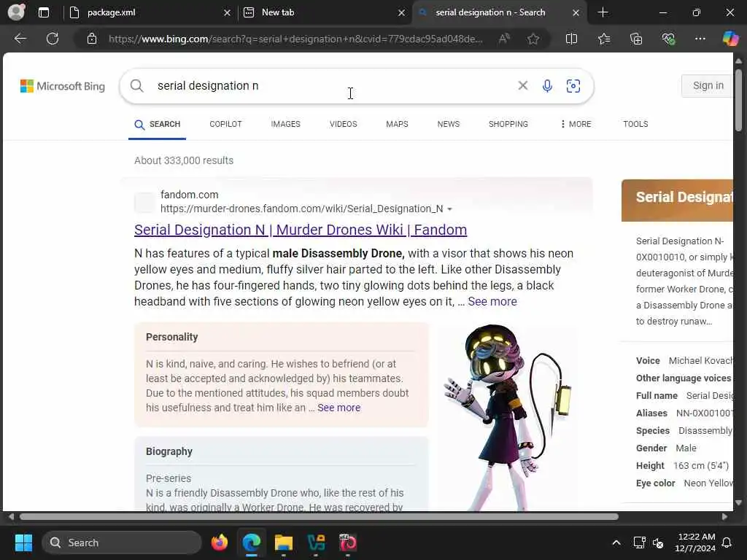This screenshot has height=560, width=747.
Task: Click the Edge address bar URL
Action: tap(295, 39)
